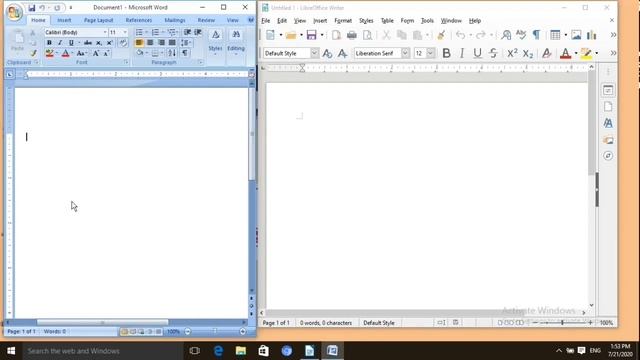Toggle Justify alignment in Word's ribbon
Image resolution: width=640 pixels, height=360 pixels.
[172, 42]
